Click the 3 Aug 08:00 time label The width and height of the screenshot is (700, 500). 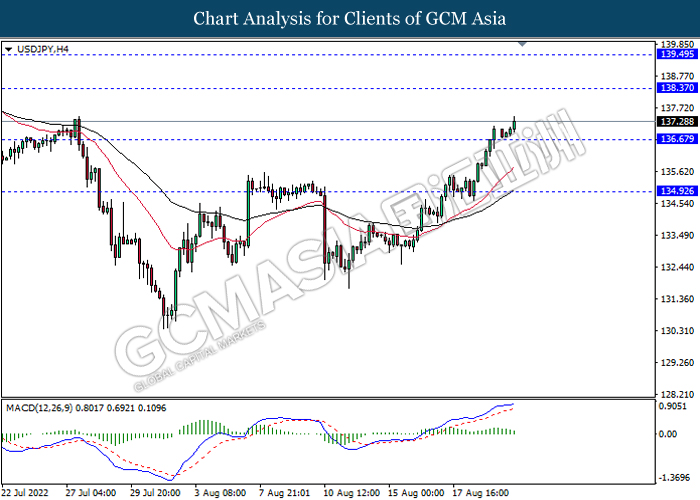point(220,493)
